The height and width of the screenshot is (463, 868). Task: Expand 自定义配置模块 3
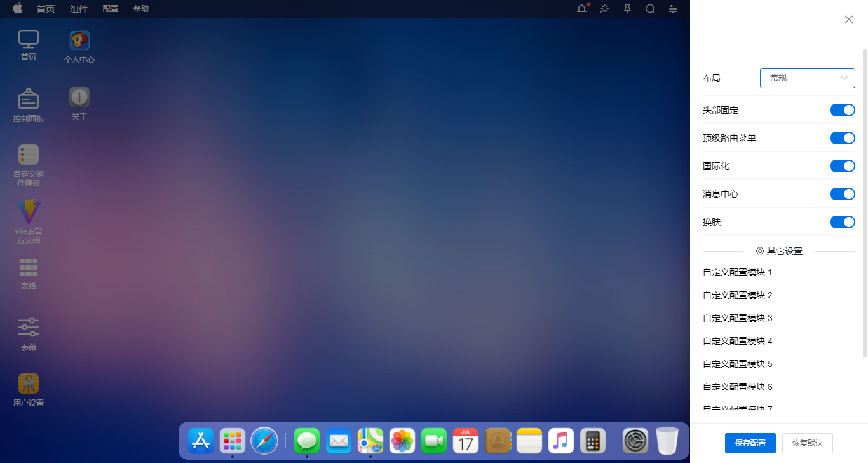(737, 317)
